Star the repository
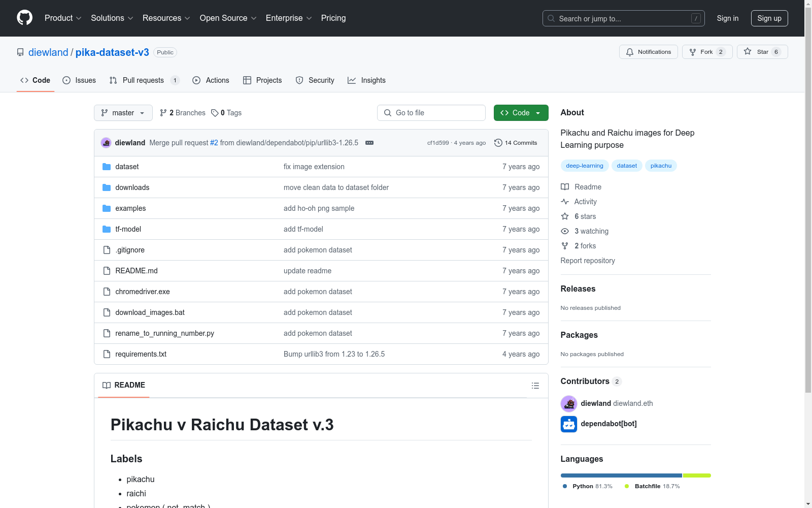 click(x=762, y=52)
